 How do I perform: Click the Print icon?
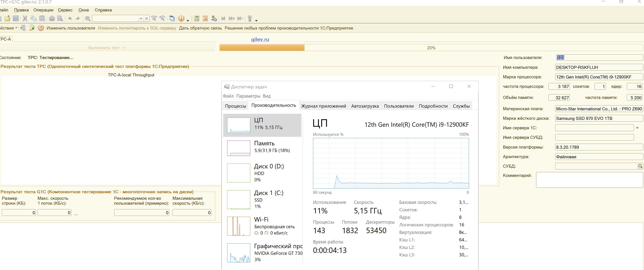52,18
